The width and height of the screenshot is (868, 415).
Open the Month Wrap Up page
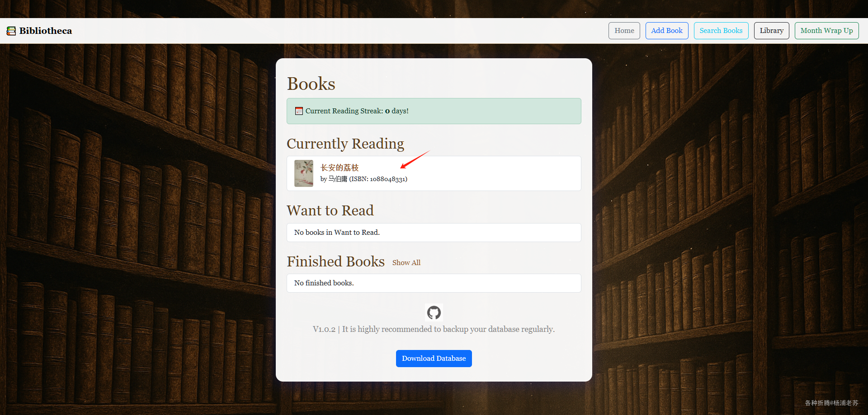pyautogui.click(x=827, y=31)
